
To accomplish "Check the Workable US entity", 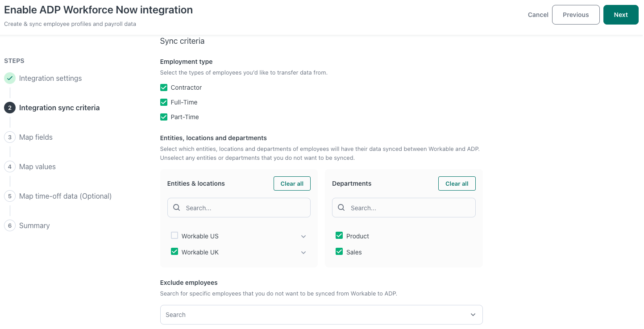I will [175, 236].
